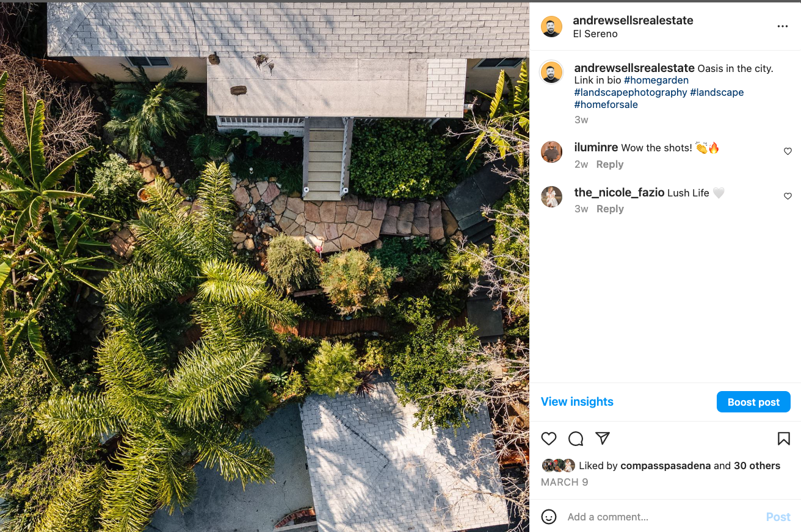Open the three-dot more options menu
Image resolution: width=801 pixels, height=532 pixels.
pos(783,26)
